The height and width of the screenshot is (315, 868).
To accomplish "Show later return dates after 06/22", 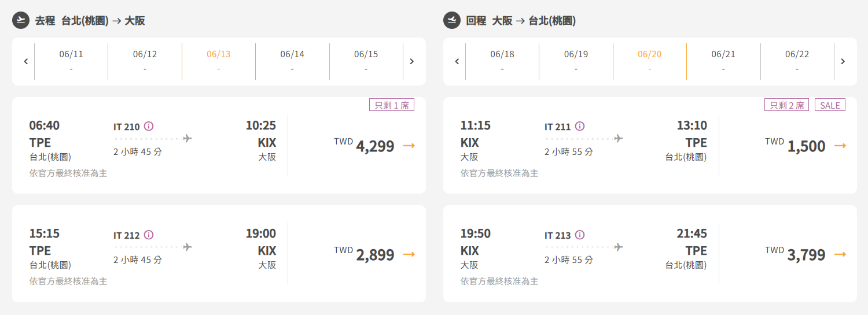I will (x=843, y=61).
